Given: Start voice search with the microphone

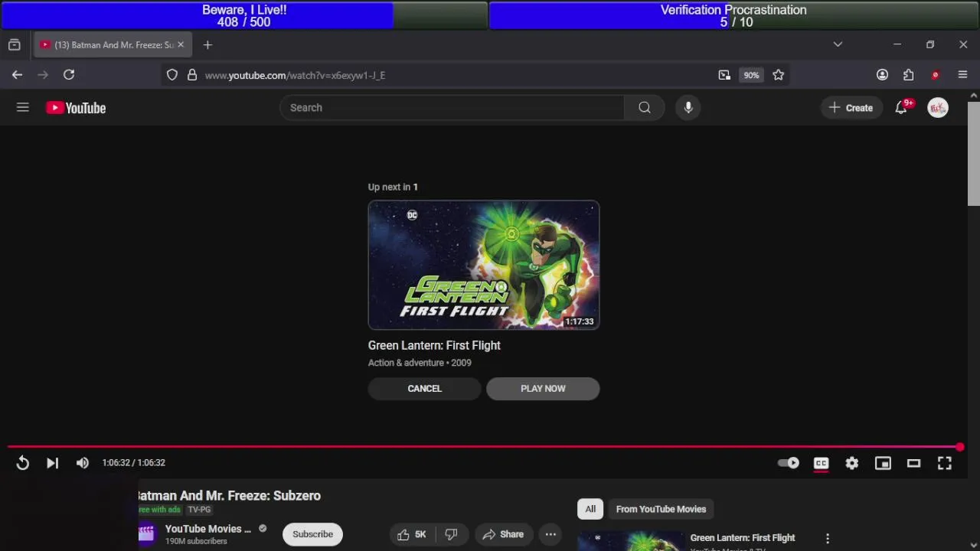Looking at the screenshot, I should tap(688, 108).
